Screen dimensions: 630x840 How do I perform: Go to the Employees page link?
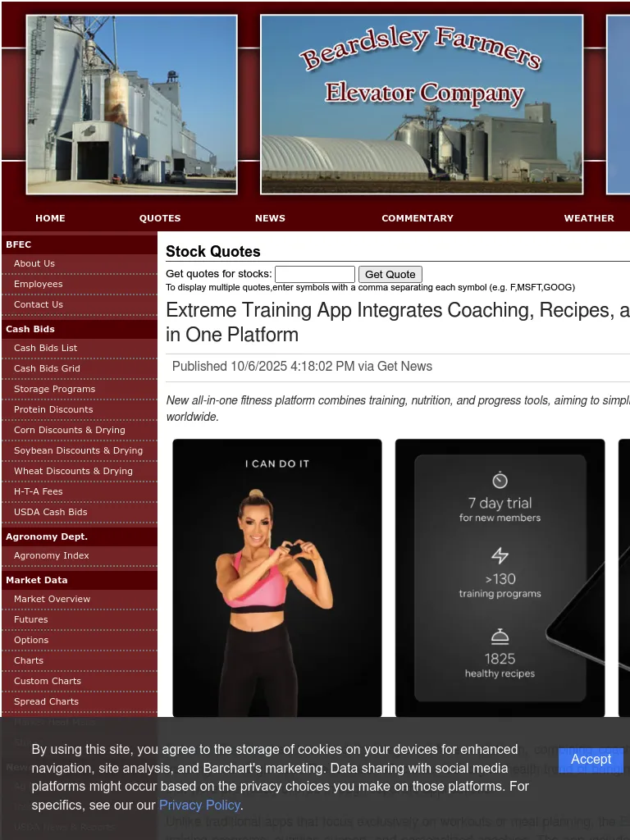click(38, 284)
